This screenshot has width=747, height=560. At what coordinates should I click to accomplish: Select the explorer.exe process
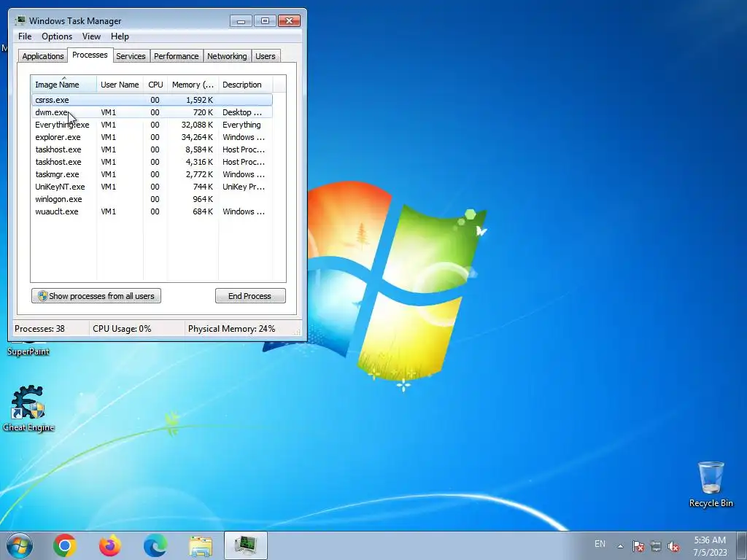152,137
